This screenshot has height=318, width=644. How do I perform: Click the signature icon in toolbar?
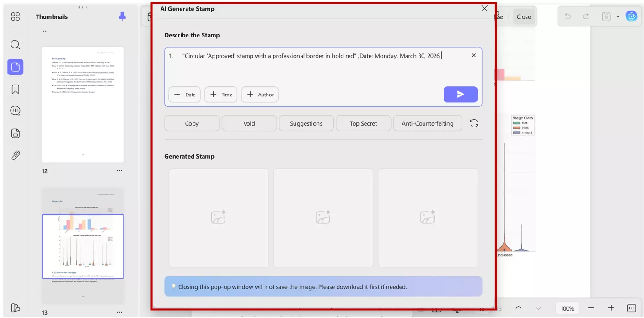[x=499, y=16]
